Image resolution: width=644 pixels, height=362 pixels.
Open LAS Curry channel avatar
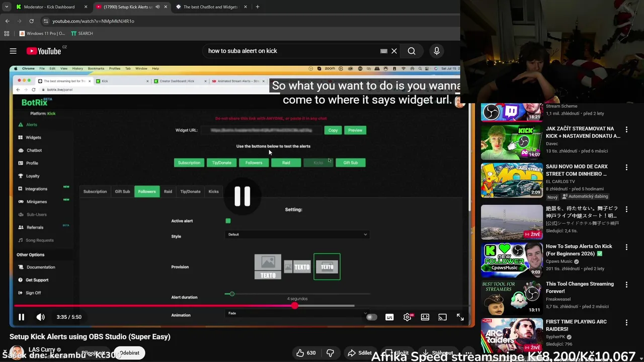click(x=17, y=352)
